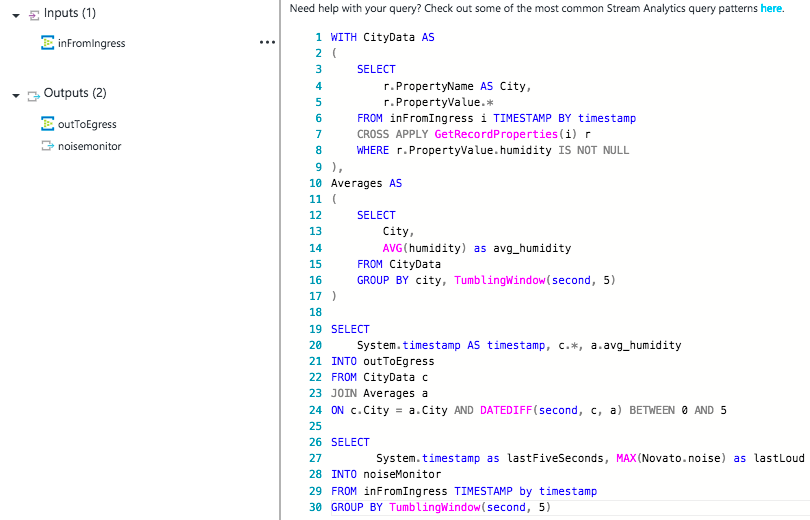Click 'JOIN Averages a' on line 23
This screenshot has height=520, width=810.
click(379, 393)
